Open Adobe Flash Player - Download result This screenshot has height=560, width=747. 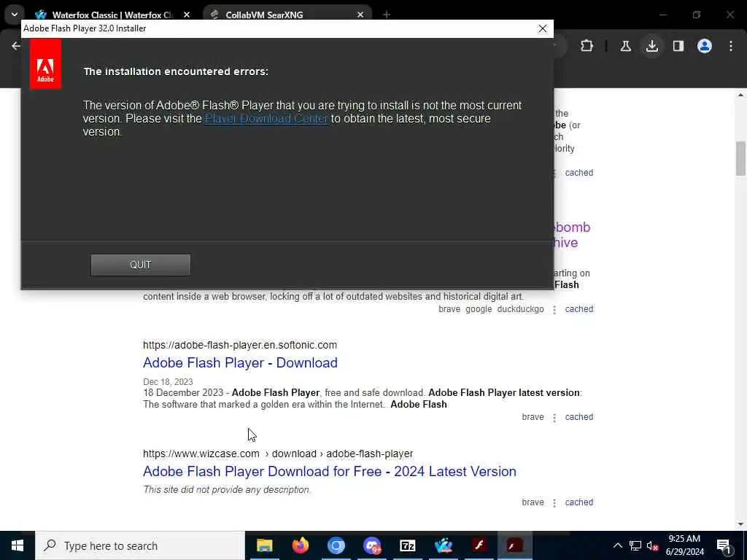point(240,363)
